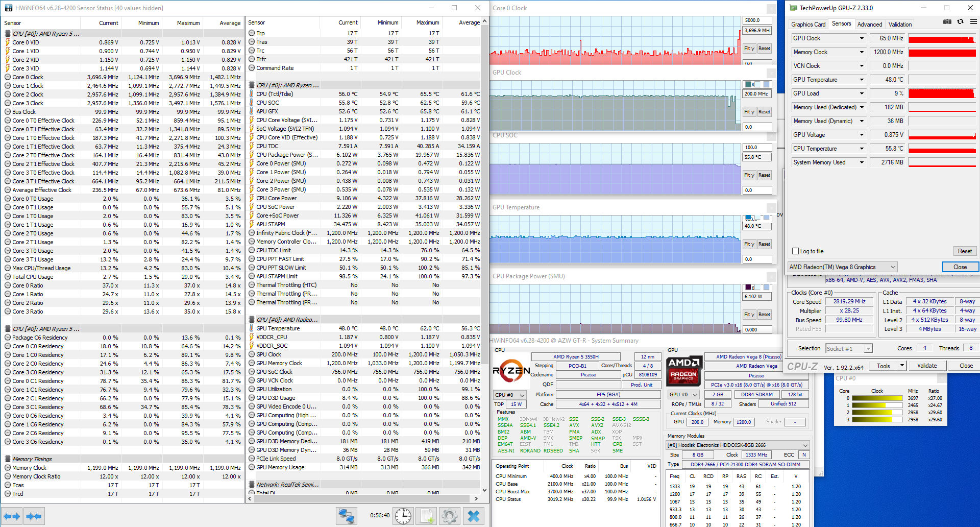
Task: Take a GPU-Z screenshot with the camera icon
Action: (947, 22)
